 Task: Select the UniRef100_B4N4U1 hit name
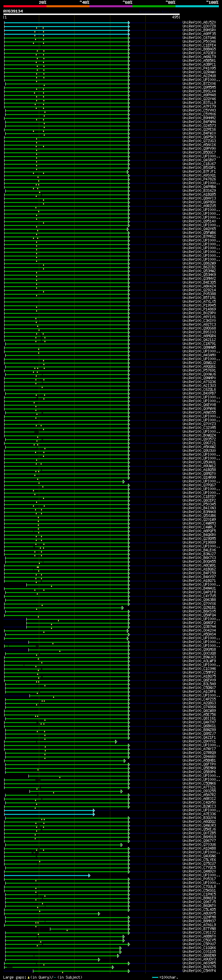tap(199, 588)
